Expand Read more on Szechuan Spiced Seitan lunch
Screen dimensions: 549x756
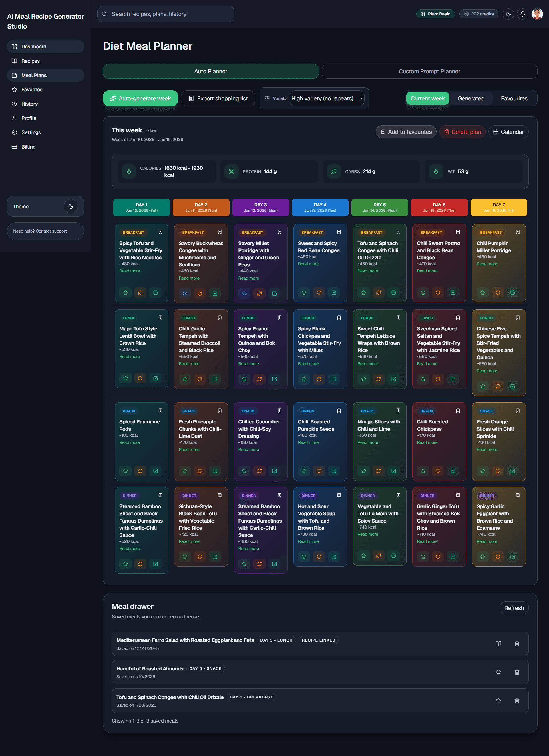click(x=427, y=363)
